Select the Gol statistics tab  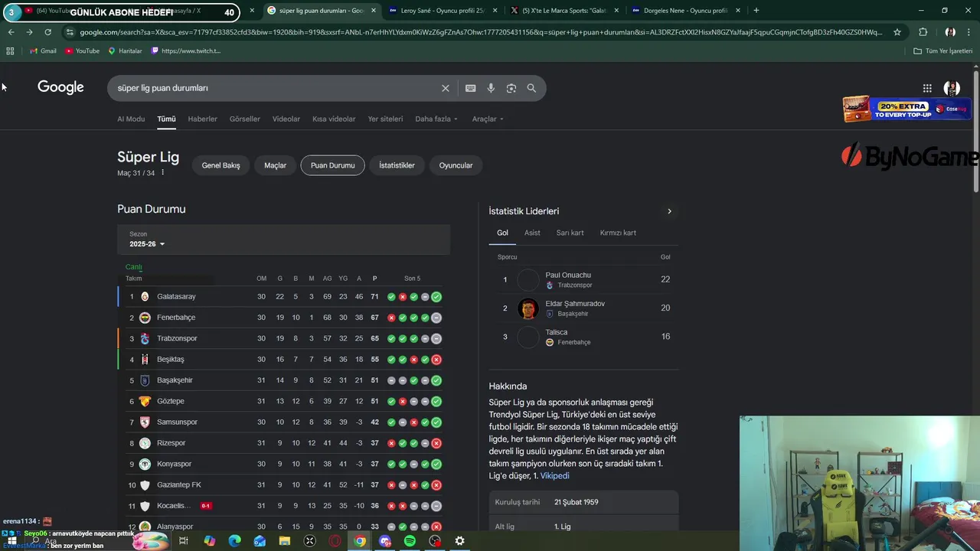click(x=502, y=233)
